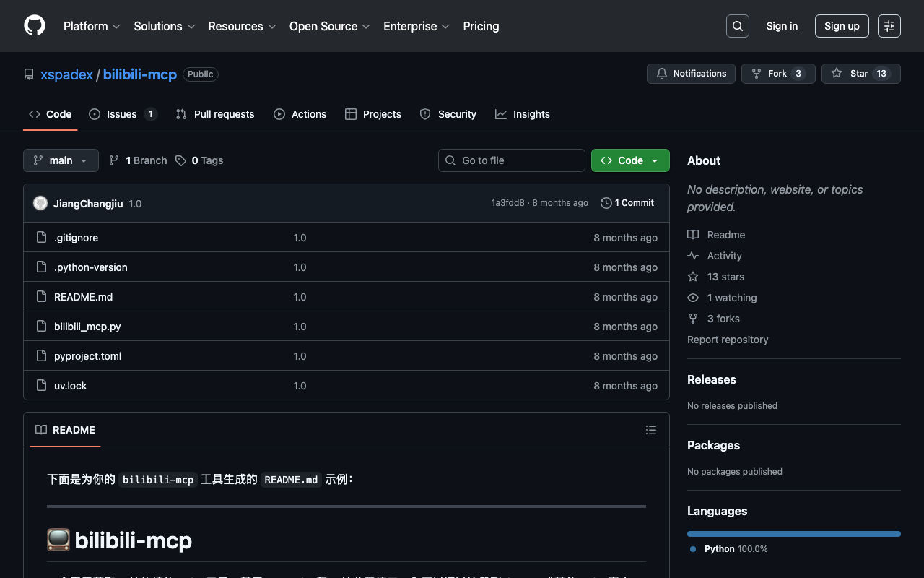Click JiangChangjiu's avatar image
Screen dimensions: 924x578
(x=40, y=203)
